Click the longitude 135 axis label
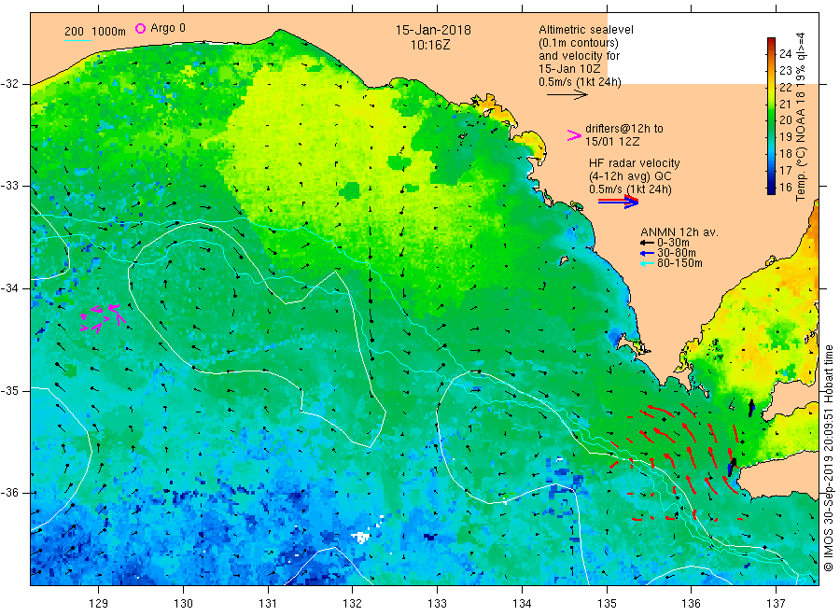Viewport: 840px width, 616px height. pyautogui.click(x=607, y=604)
